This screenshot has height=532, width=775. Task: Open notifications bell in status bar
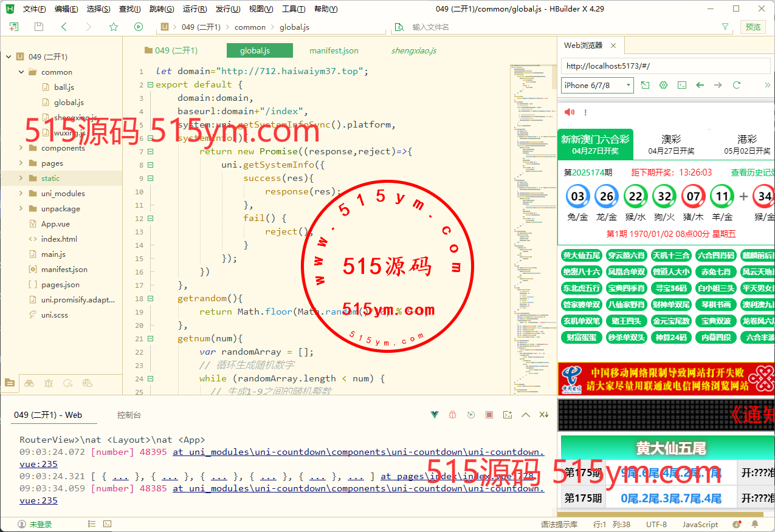pos(755,524)
